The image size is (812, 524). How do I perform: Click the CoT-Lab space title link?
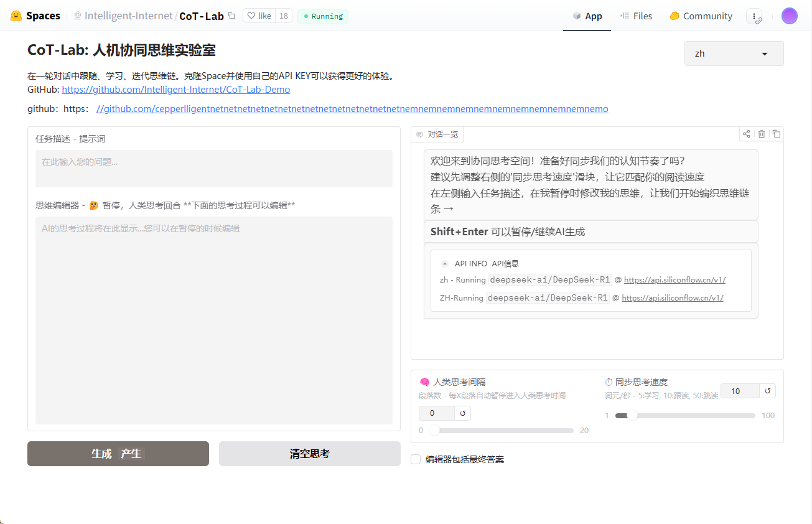(202, 16)
